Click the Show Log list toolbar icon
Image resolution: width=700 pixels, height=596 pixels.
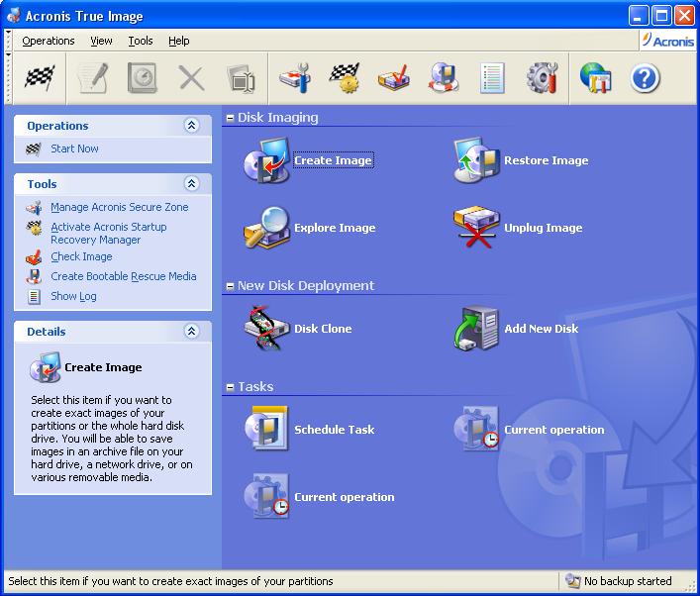click(492, 77)
